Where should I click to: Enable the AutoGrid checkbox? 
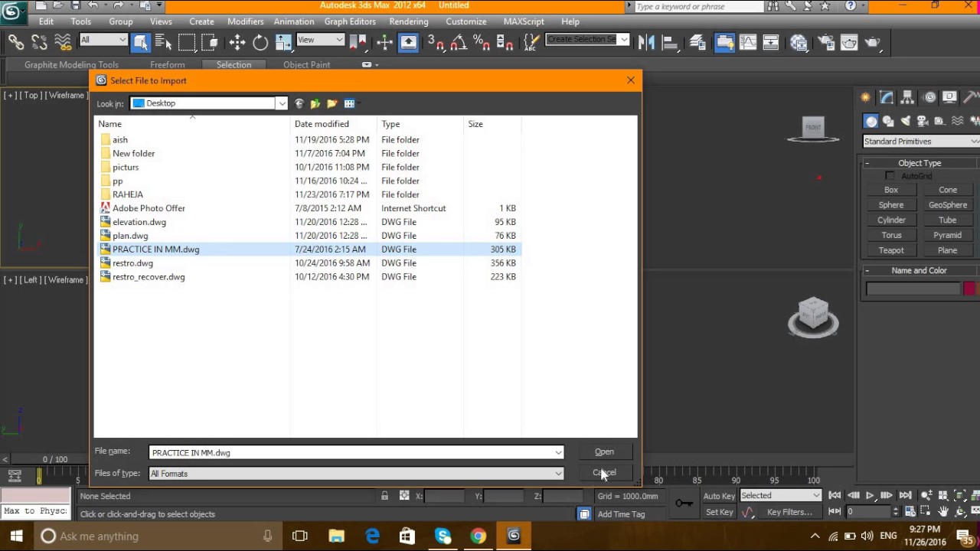coord(890,176)
